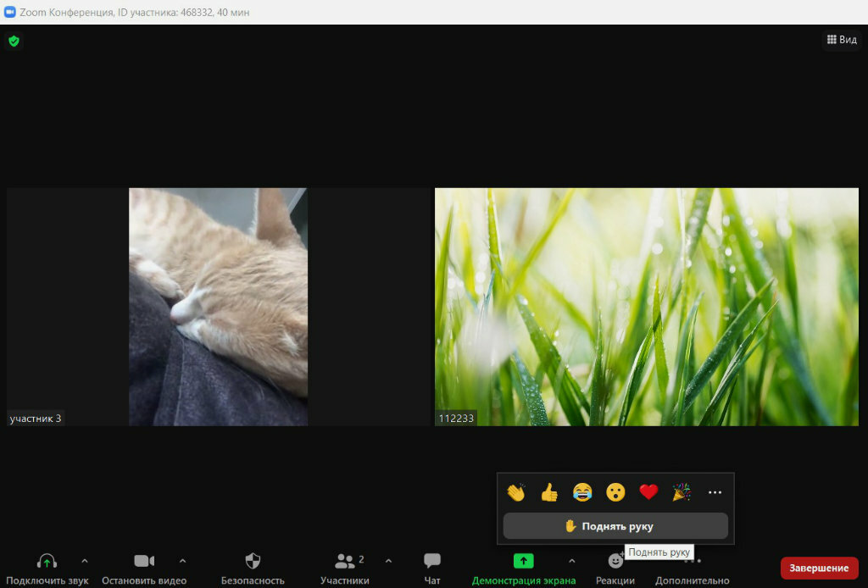Expand audio options arrow next to Подключить звук

point(84,561)
